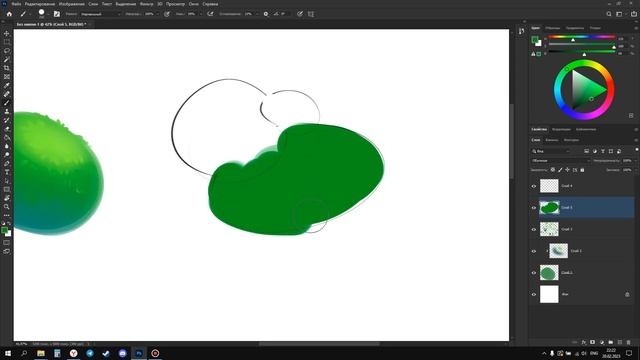Open the Фильтр menu
Image resolution: width=640 pixels, height=360 pixels.
coord(147,4)
